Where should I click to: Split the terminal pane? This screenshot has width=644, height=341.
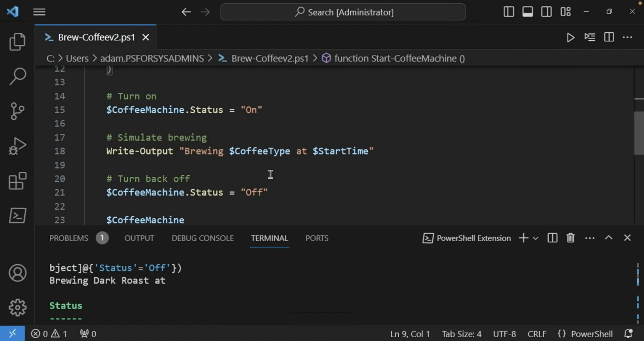point(552,238)
